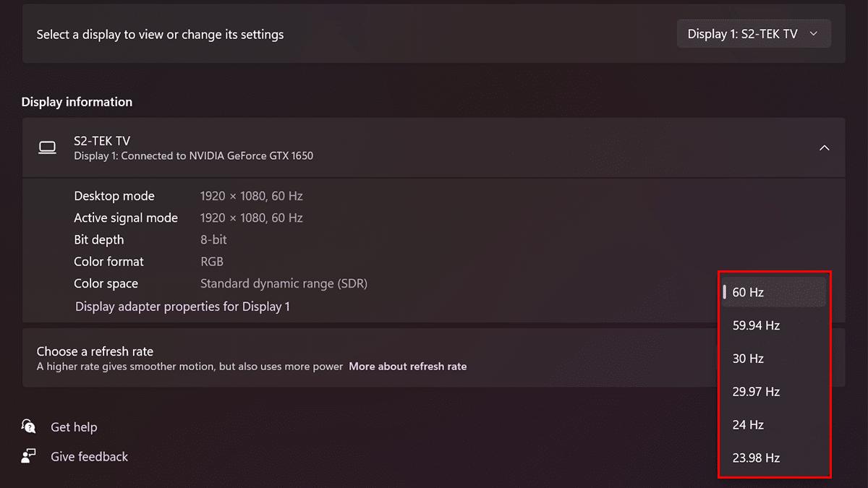
Task: Set refresh rate to 24 Hz
Action: [x=749, y=425]
